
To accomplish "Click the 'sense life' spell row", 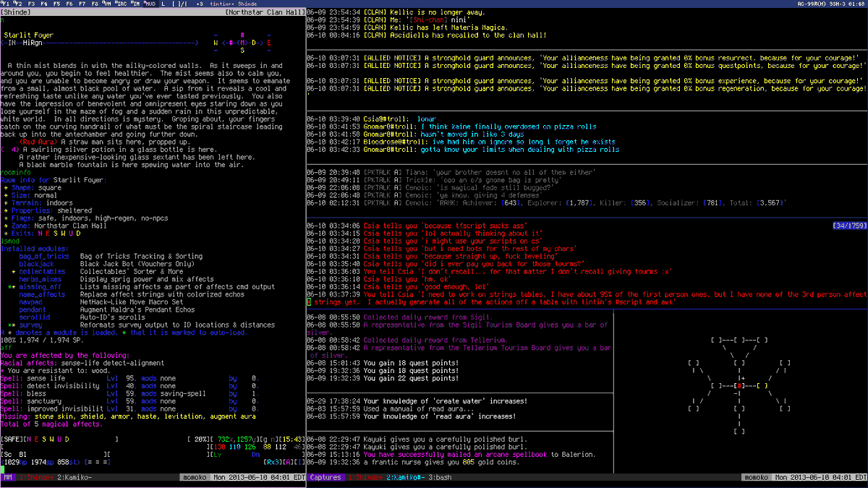I will click(130, 378).
